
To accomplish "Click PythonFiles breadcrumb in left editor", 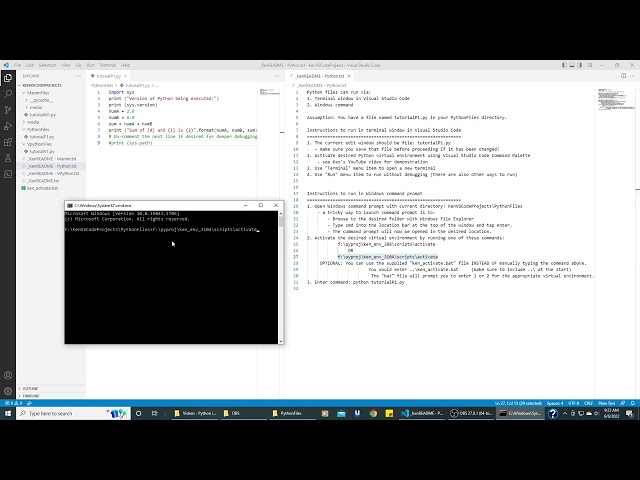I will click(x=102, y=85).
